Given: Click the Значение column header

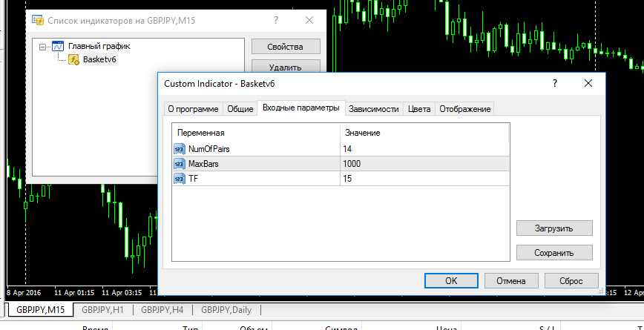Looking at the screenshot, I should point(424,133).
